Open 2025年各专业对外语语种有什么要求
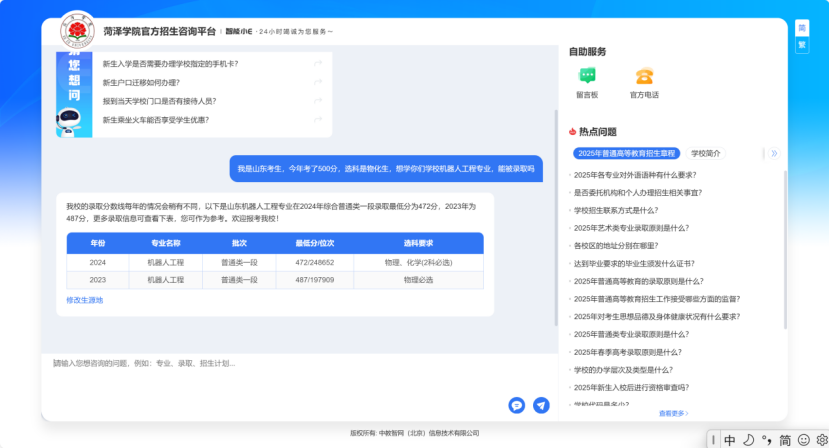Image resolution: width=829 pixels, height=448 pixels. coord(635,175)
